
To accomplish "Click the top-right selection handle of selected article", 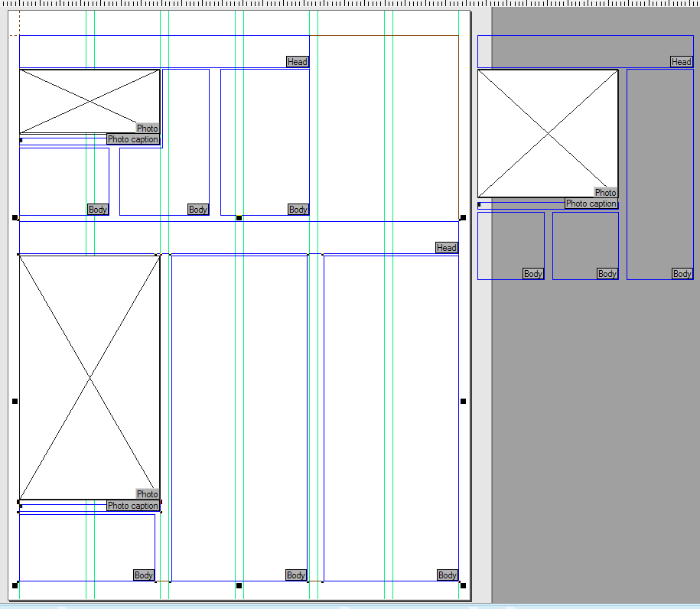I will [463, 217].
